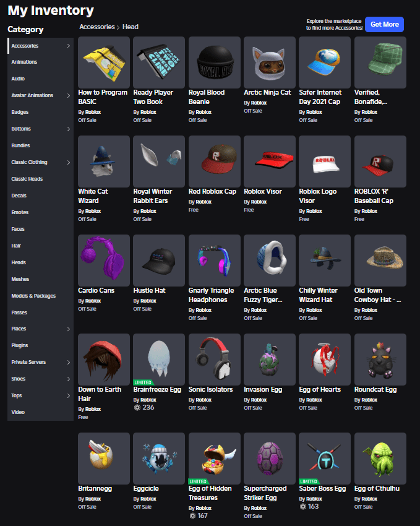Open the Roblox Visor item image
This screenshot has height=526, width=420.
270,162
